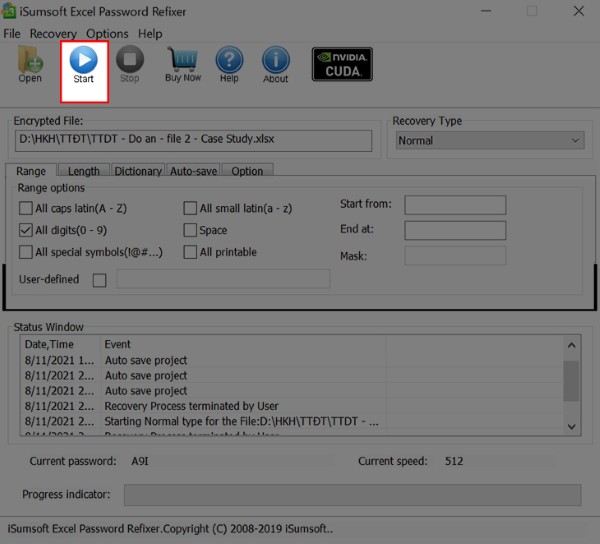This screenshot has height=544, width=600.
Task: Expand the Recovery Type dropdown
Action: pos(488,141)
